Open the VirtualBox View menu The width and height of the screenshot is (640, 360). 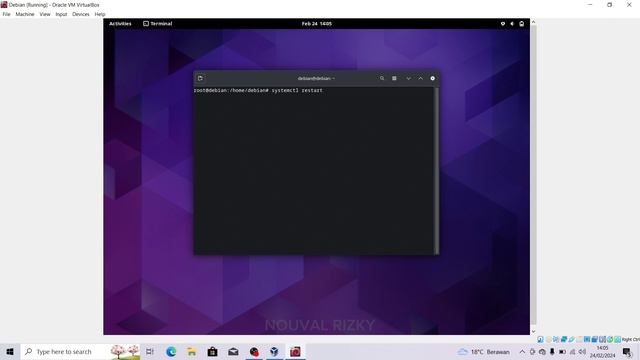pyautogui.click(x=45, y=14)
